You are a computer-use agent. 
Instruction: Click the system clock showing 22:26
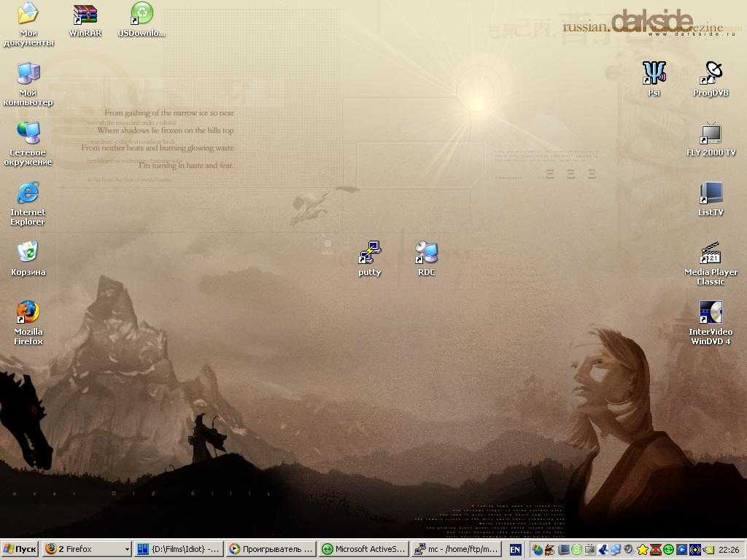click(729, 550)
